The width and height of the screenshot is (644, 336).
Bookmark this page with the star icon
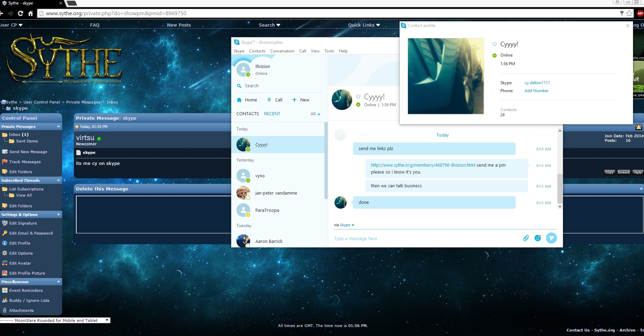coord(630,13)
